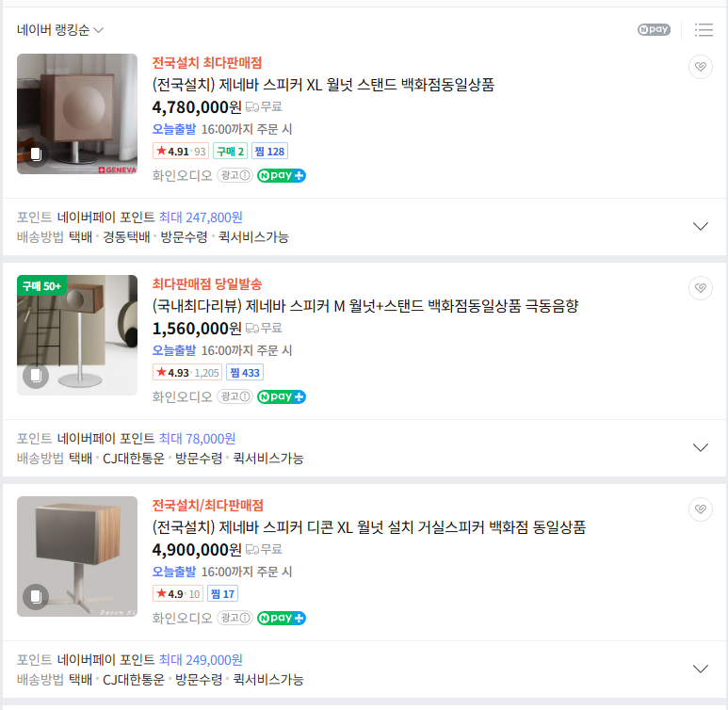Expand point details for the 4,780,000원 listing
Screen dimensions: 728x710
700,227
